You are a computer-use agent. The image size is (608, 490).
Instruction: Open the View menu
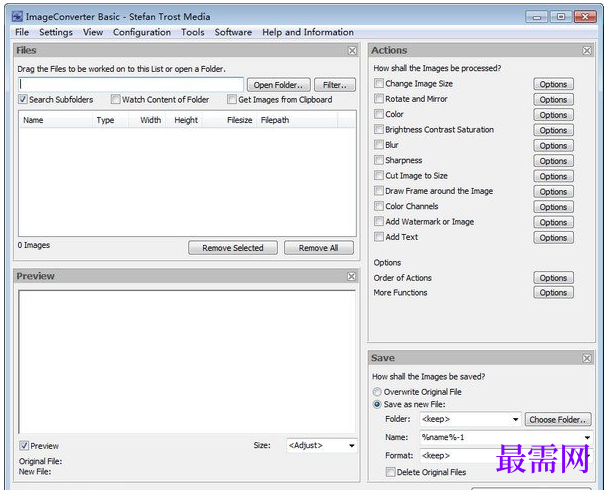click(93, 32)
